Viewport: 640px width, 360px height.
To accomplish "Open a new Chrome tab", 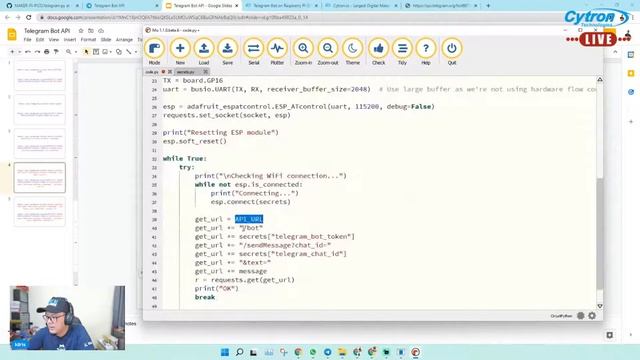I will (x=488, y=6).
